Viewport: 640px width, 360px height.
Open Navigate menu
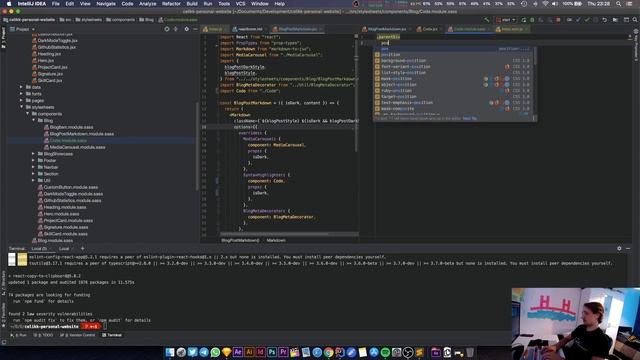coord(106,4)
